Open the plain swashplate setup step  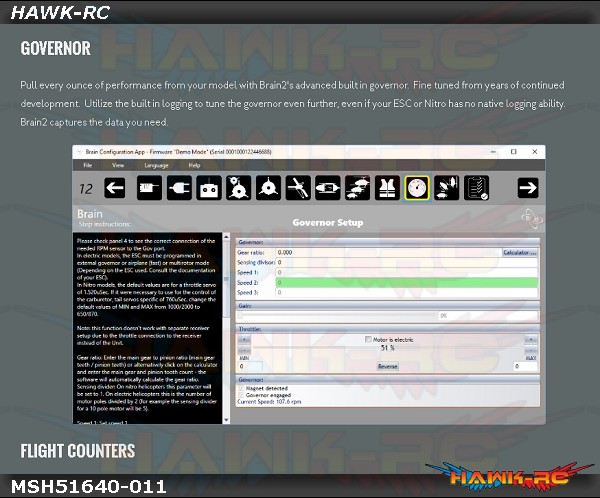[268, 188]
